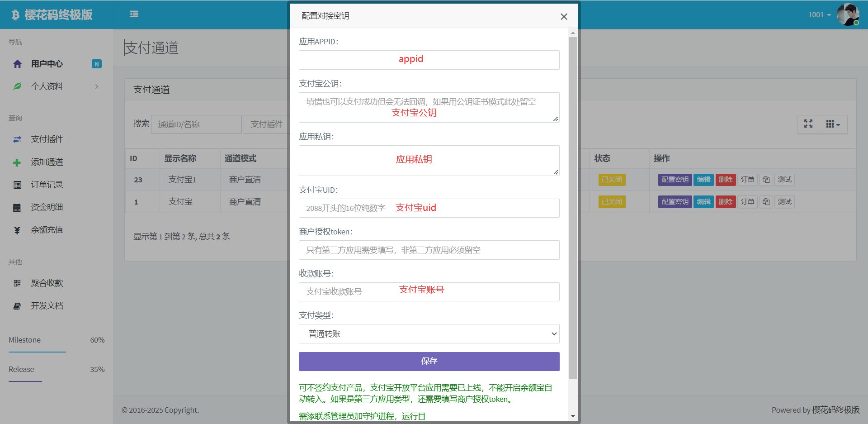Click the 应用APPID input field
This screenshot has width=868, height=424.
pyautogui.click(x=429, y=60)
